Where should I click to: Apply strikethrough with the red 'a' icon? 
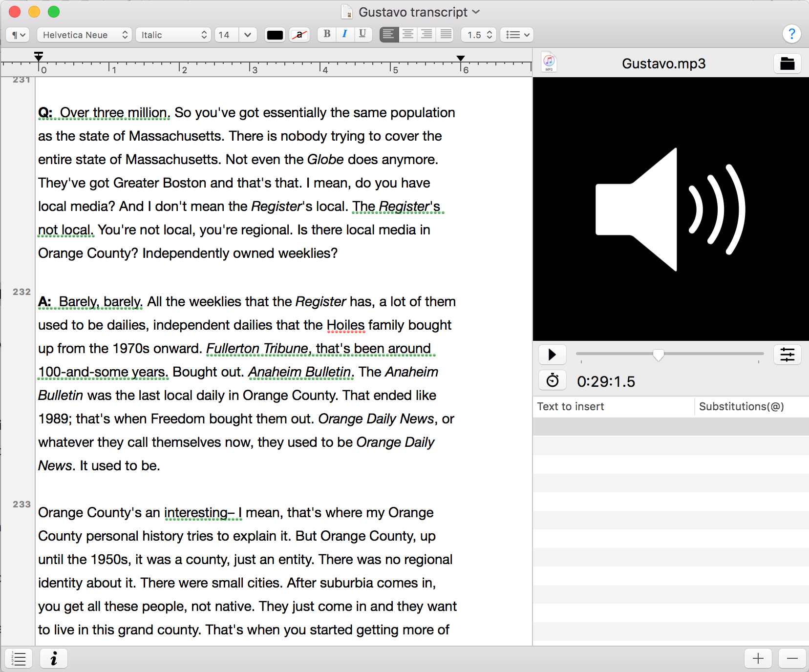[299, 34]
